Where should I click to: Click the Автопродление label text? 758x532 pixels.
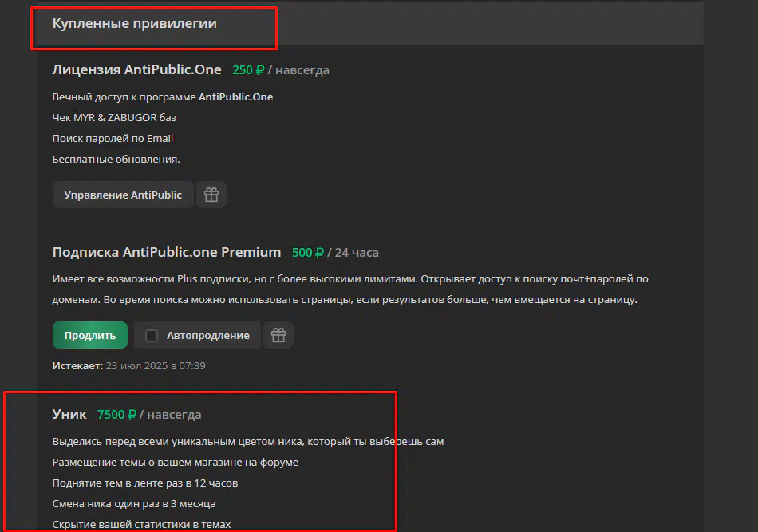pos(208,335)
